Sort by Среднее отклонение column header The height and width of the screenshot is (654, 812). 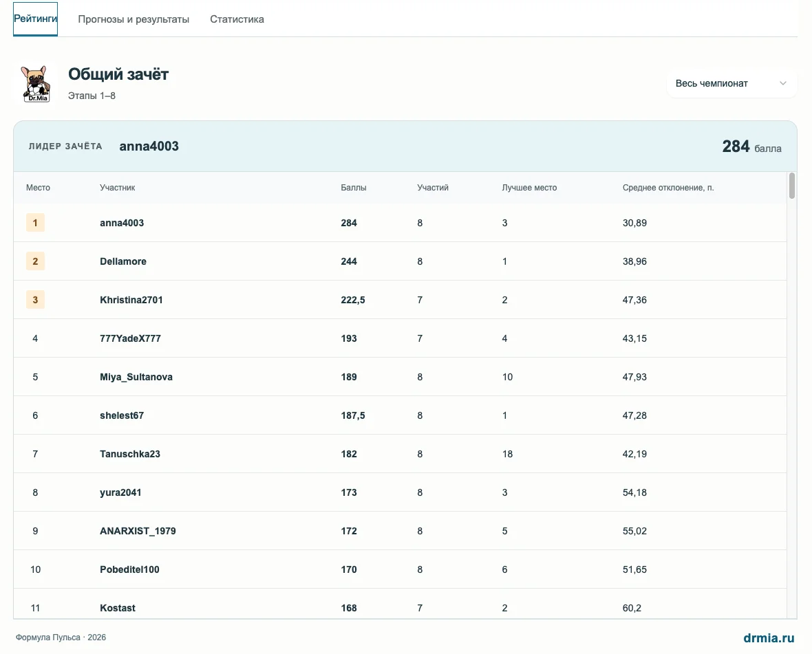tap(668, 188)
